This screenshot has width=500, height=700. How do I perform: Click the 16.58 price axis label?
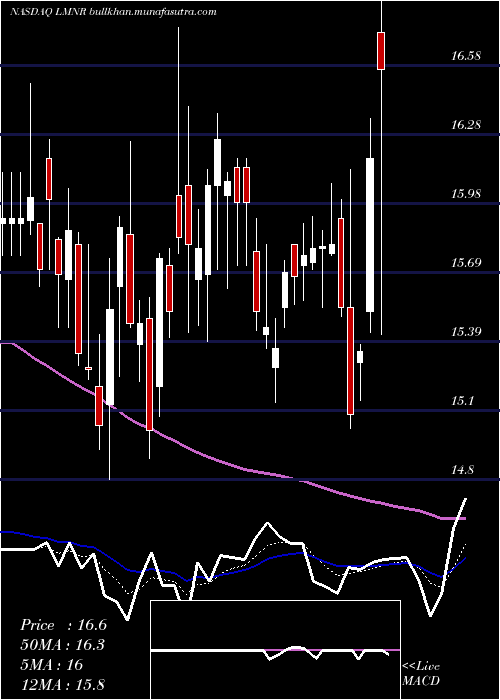pyautogui.click(x=466, y=56)
